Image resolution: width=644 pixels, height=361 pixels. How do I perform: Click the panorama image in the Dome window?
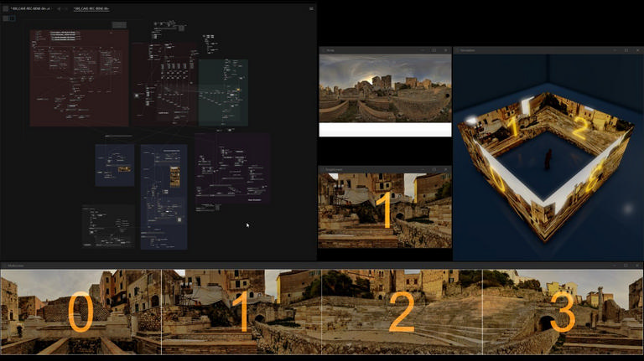(x=385, y=88)
